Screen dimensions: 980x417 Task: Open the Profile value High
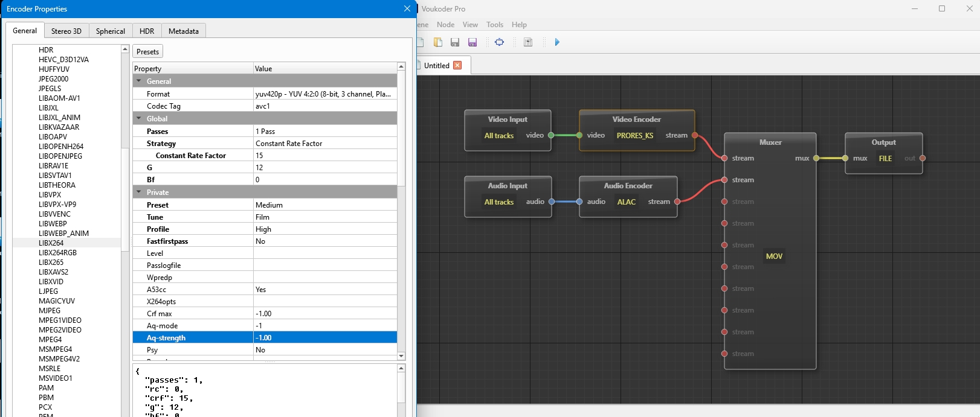tap(325, 229)
